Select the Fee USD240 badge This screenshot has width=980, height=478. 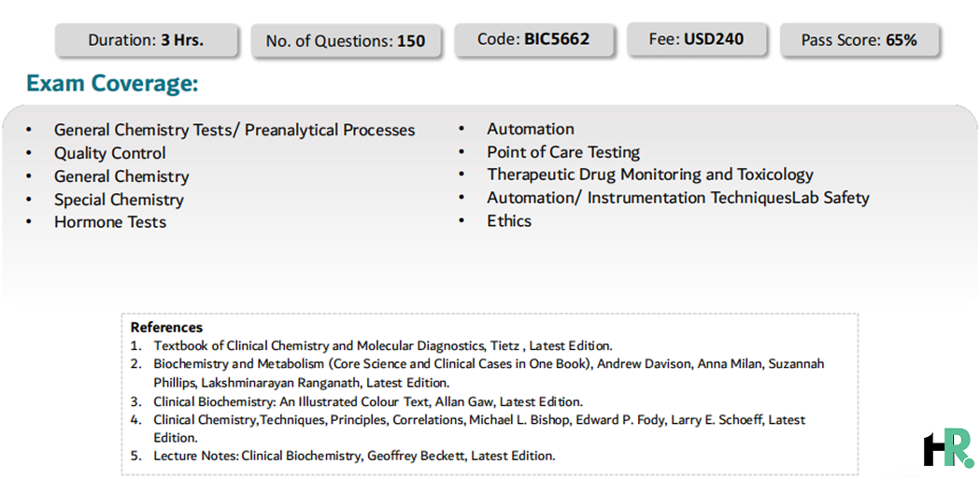[696, 39]
